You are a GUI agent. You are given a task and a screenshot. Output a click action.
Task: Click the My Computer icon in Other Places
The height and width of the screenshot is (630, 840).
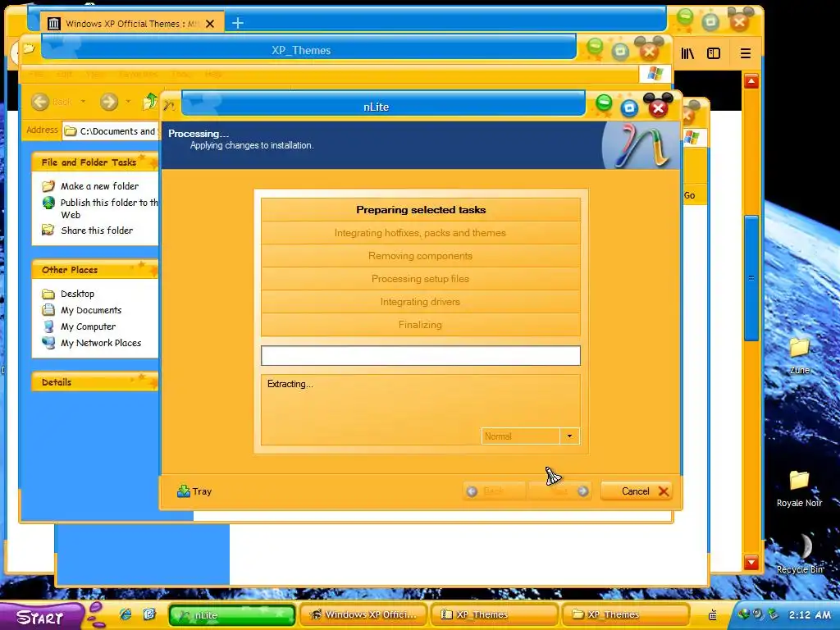pos(48,326)
